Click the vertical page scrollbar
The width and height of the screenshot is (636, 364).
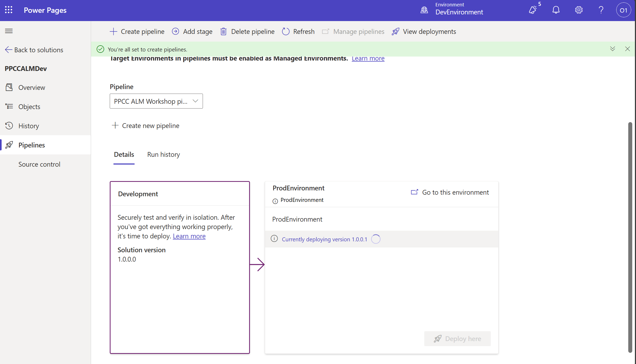pyautogui.click(x=630, y=237)
